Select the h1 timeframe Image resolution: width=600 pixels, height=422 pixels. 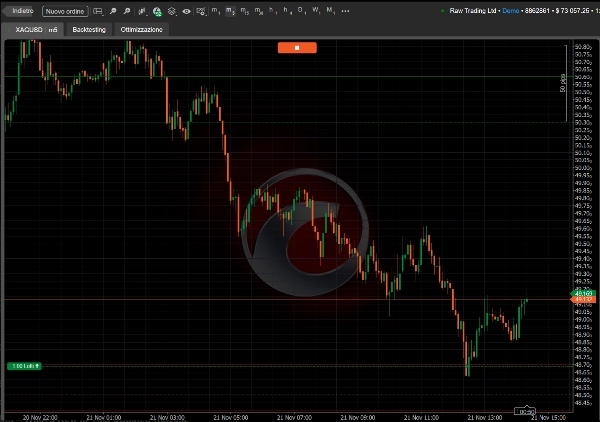[x=273, y=11]
